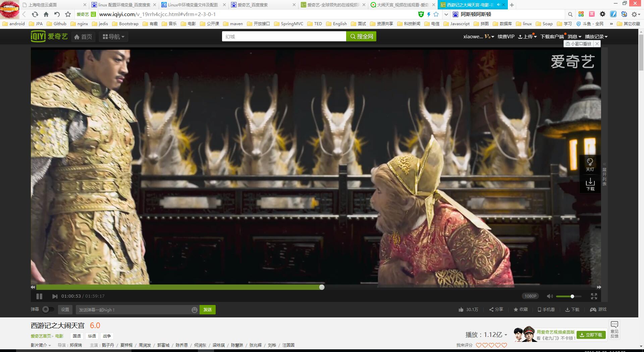
Task: Click 下载客户端 in the header
Action: [x=552, y=37]
